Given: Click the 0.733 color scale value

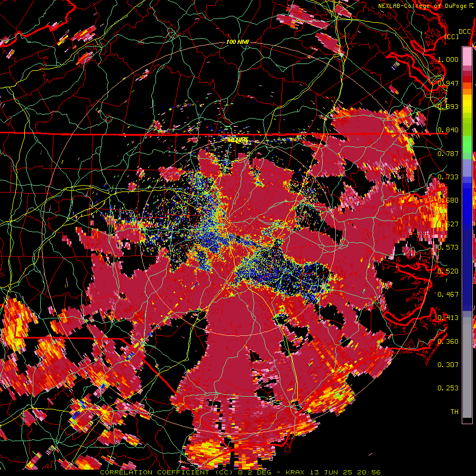Looking at the screenshot, I should click(448, 177).
